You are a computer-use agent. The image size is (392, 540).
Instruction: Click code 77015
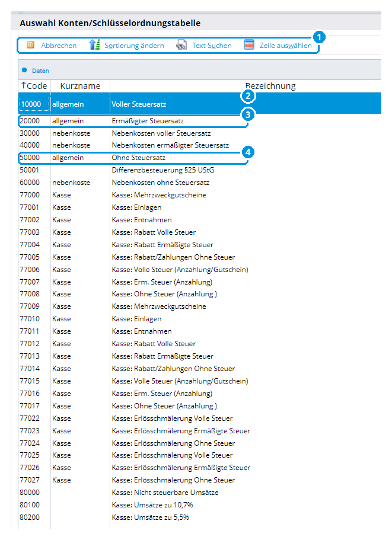click(30, 381)
